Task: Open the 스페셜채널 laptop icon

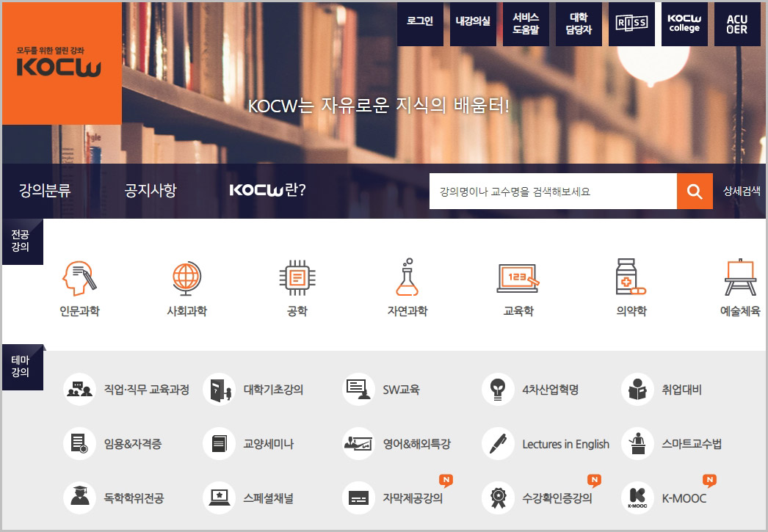Action: pyautogui.click(x=219, y=498)
